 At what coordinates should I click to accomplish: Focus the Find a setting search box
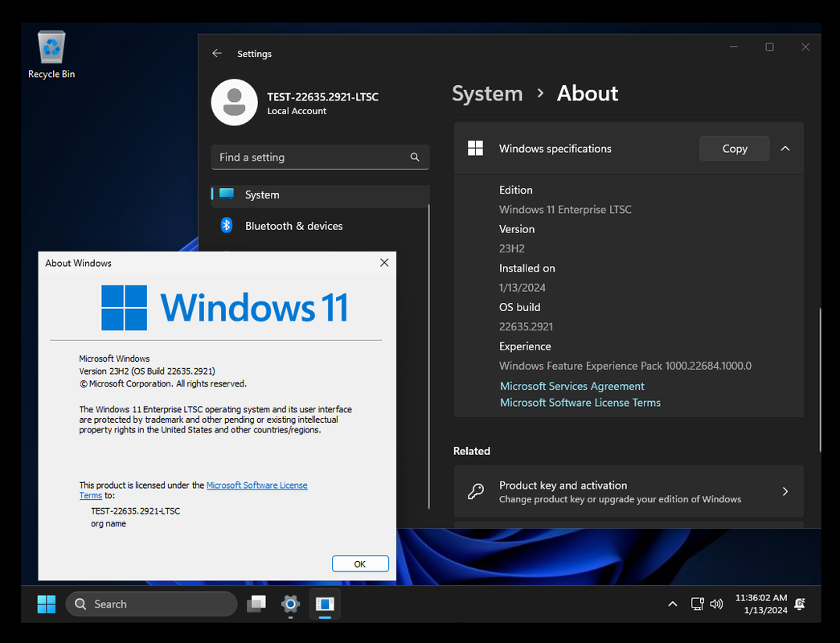(x=321, y=157)
